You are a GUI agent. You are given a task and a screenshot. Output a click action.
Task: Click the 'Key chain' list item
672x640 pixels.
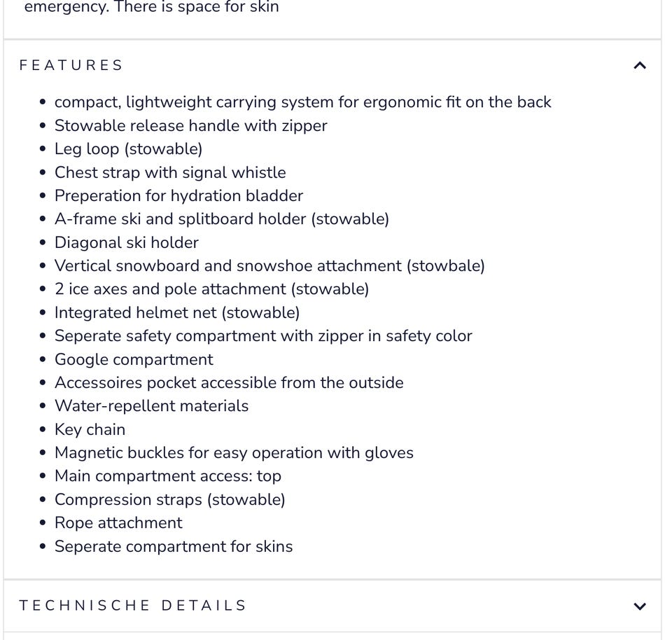click(x=90, y=430)
